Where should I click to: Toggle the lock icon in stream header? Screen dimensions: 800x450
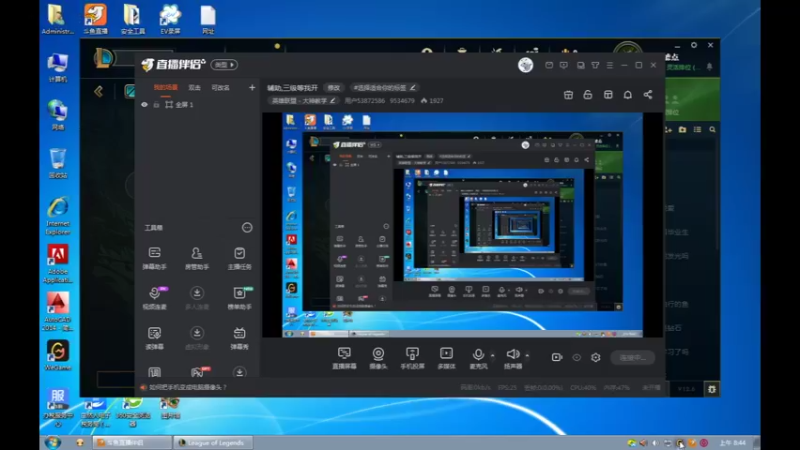(x=588, y=94)
